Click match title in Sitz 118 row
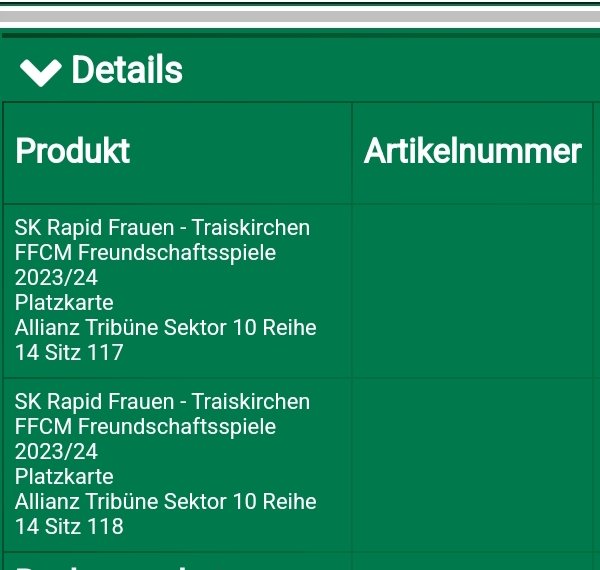The height and width of the screenshot is (570, 600). pos(162,402)
